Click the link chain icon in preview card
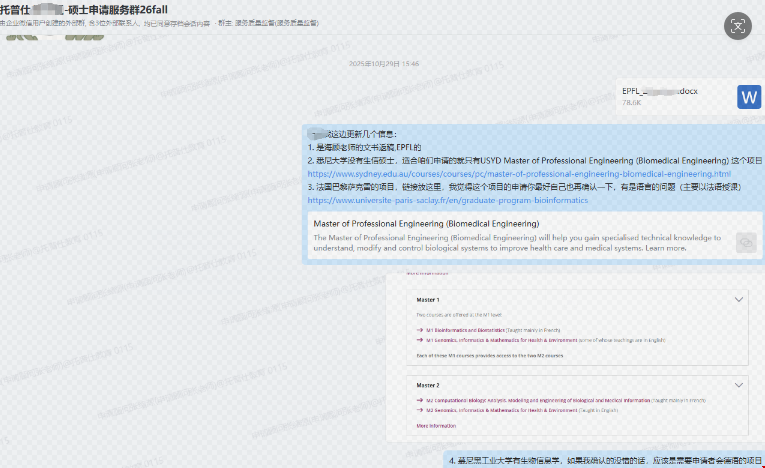Viewport: 765px width, 468px height. 746,243
